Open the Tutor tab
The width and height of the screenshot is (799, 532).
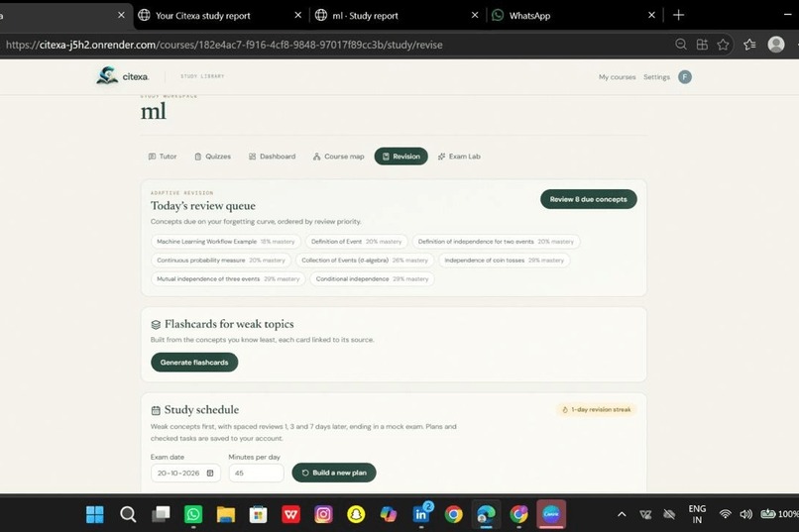tap(163, 157)
